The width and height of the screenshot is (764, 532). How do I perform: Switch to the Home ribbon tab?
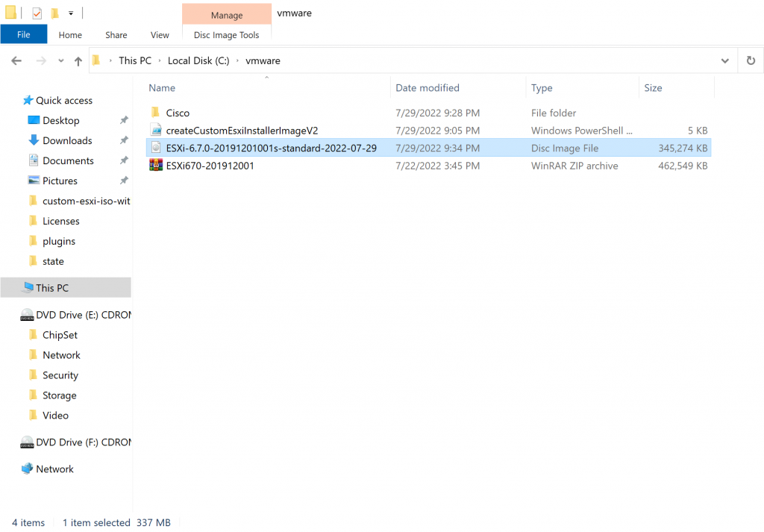coord(70,35)
